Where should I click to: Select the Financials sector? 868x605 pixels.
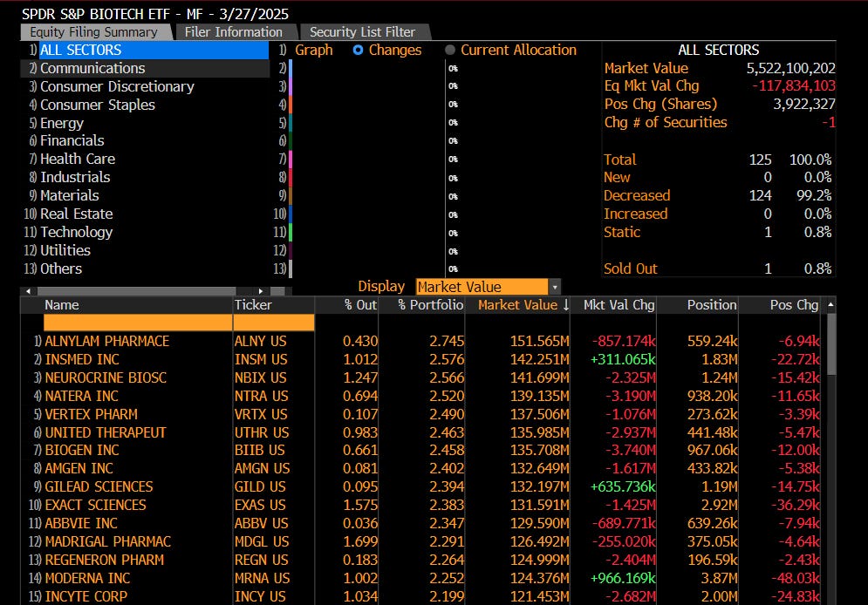coord(145,140)
